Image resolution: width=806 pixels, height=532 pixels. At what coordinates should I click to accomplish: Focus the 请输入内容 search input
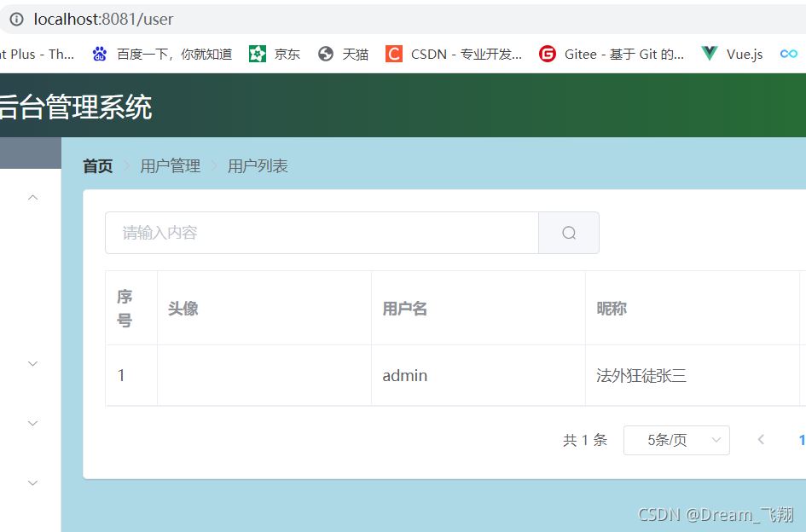pyautogui.click(x=322, y=233)
